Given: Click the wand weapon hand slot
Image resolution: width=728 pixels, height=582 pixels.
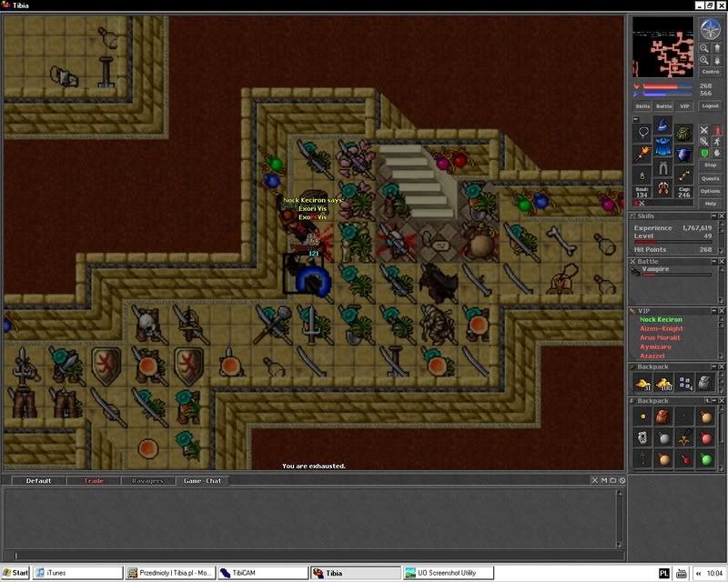Looking at the screenshot, I should point(643,154).
